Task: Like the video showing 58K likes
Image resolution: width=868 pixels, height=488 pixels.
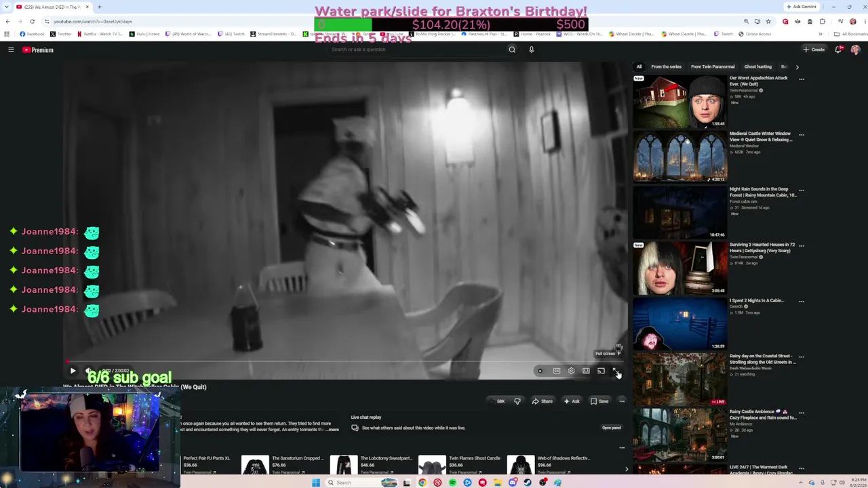Action: tap(497, 401)
